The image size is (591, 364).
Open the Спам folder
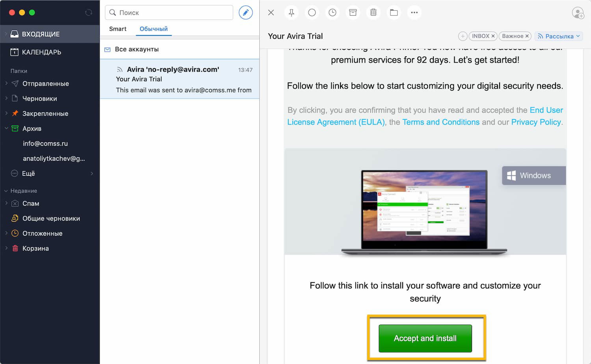pyautogui.click(x=31, y=203)
